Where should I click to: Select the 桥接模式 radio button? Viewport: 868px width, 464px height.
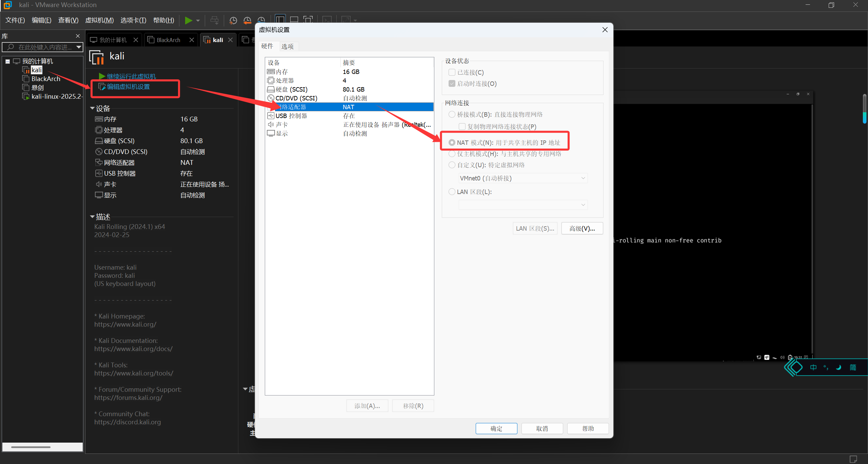click(x=452, y=115)
